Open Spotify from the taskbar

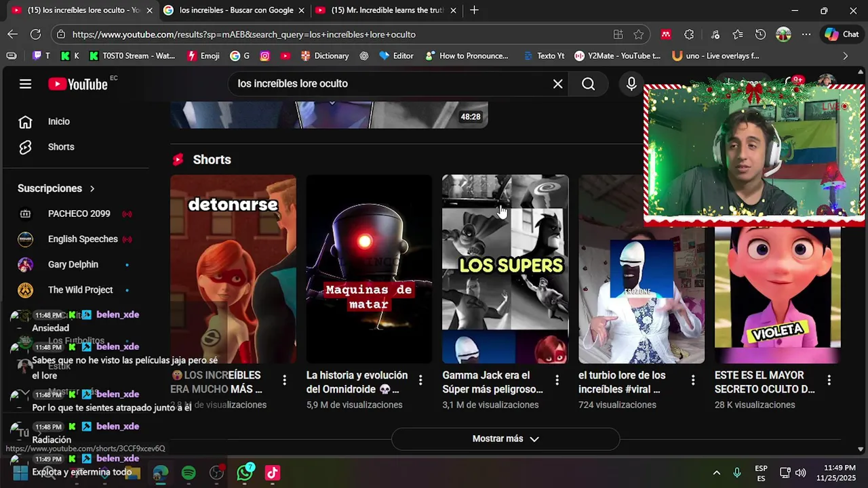(x=189, y=472)
